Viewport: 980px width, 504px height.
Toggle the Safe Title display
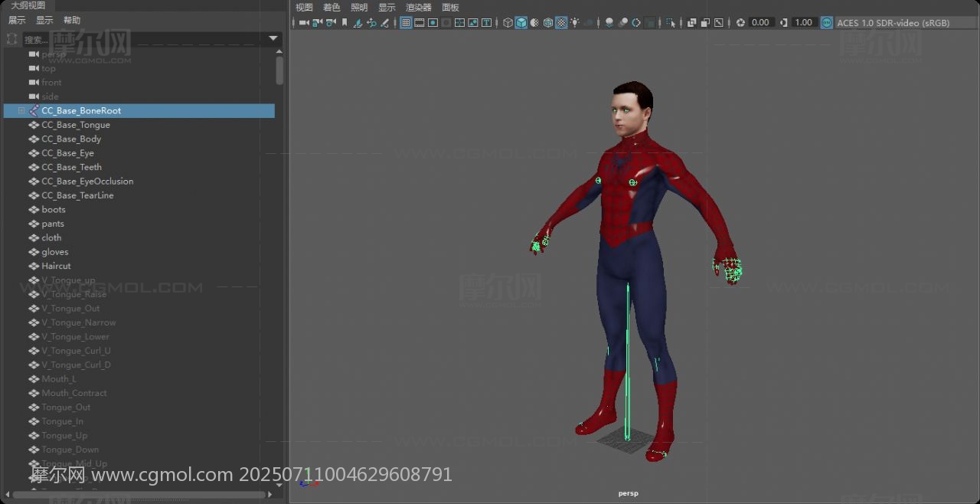tap(486, 23)
